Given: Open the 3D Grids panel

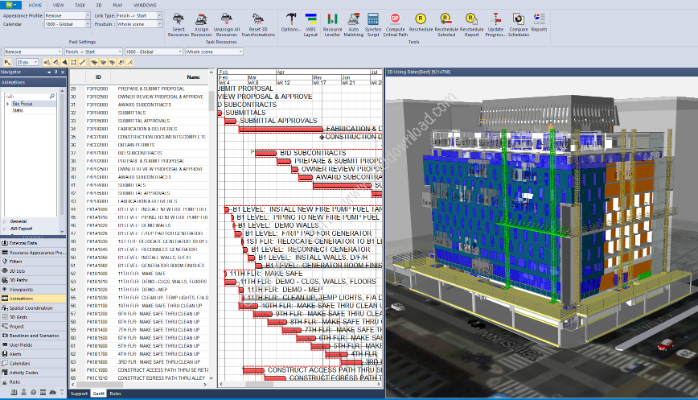Looking at the screenshot, I should [x=33, y=317].
